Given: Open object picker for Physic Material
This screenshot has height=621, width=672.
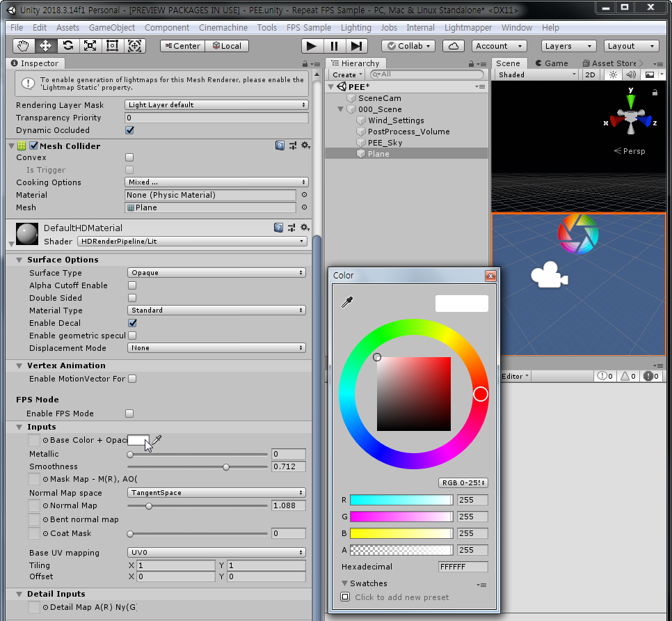Looking at the screenshot, I should tap(304, 195).
